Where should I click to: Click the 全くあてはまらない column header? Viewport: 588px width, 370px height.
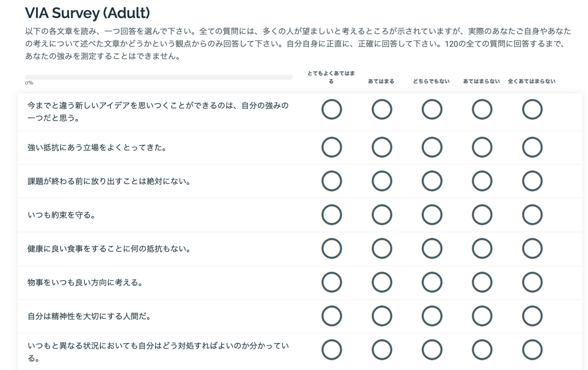click(531, 81)
